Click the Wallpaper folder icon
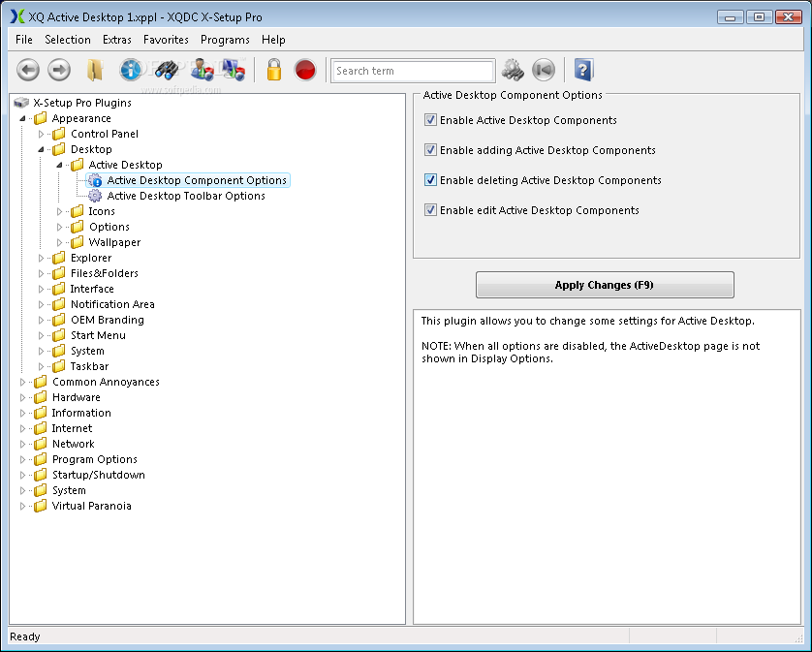Screen dimensions: 812x652 pos(78,242)
